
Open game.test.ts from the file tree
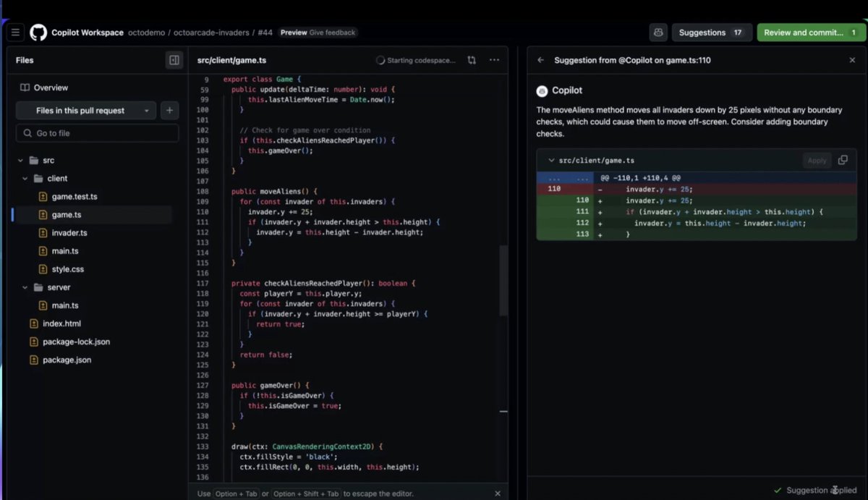pyautogui.click(x=75, y=197)
